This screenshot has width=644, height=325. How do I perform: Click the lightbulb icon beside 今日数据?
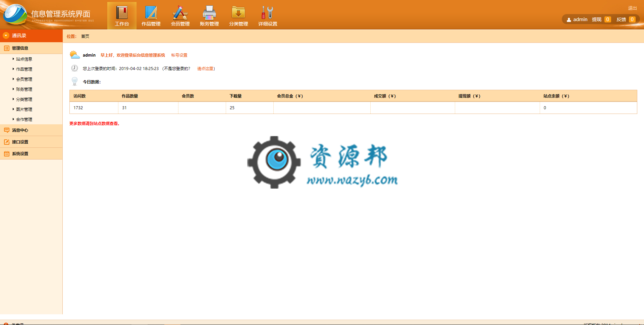tap(74, 81)
